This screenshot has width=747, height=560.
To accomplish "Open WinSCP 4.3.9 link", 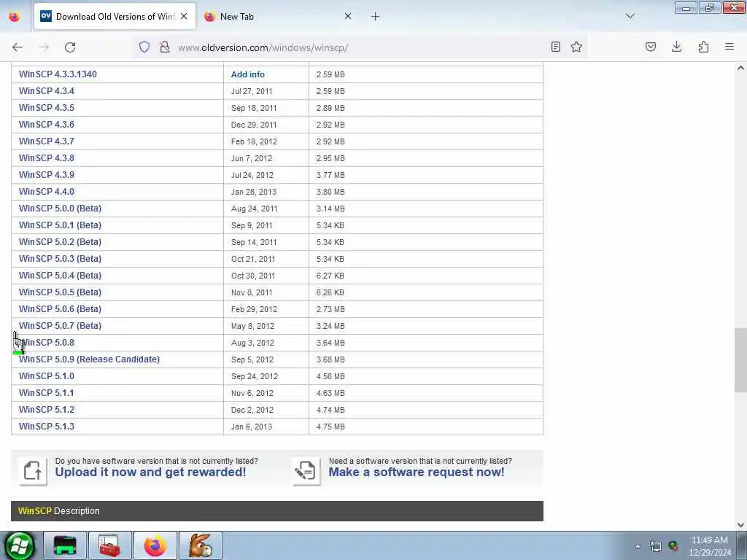I will coord(46,175).
